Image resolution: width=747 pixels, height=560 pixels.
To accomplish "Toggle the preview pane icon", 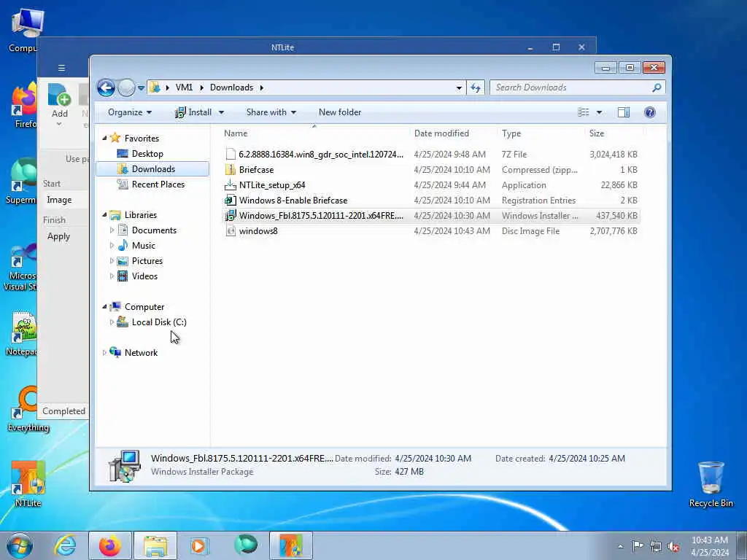I will pos(624,112).
